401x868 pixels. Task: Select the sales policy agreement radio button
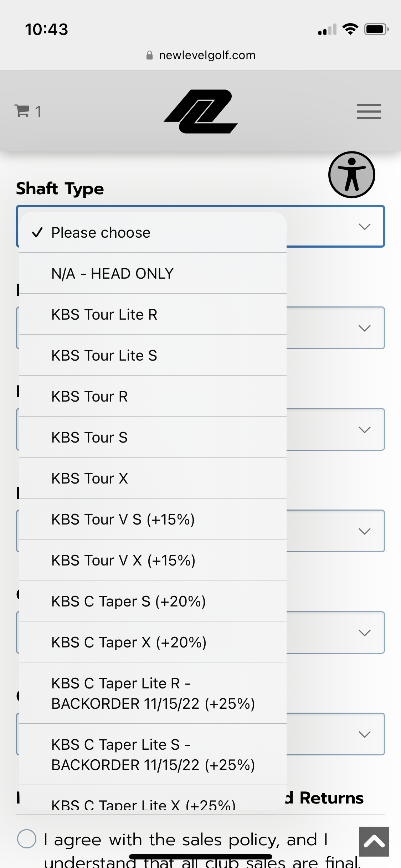pyautogui.click(x=27, y=839)
